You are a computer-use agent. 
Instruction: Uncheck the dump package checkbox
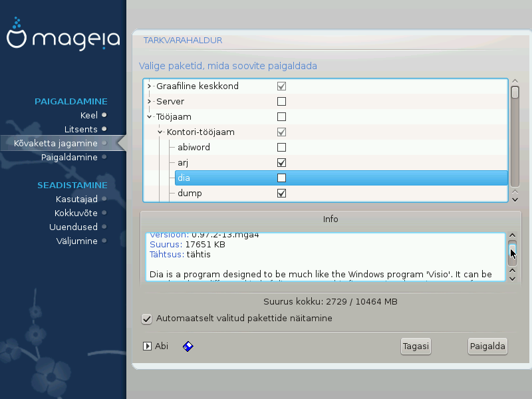point(281,194)
